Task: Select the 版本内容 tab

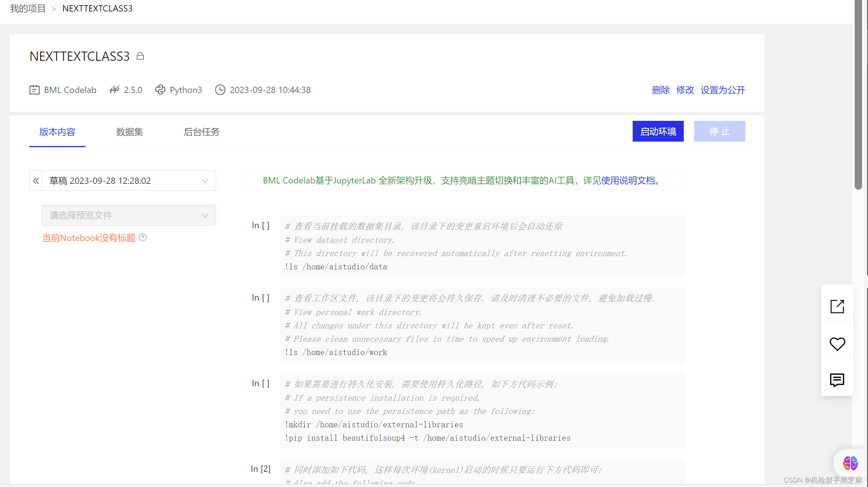Action: pos(57,132)
